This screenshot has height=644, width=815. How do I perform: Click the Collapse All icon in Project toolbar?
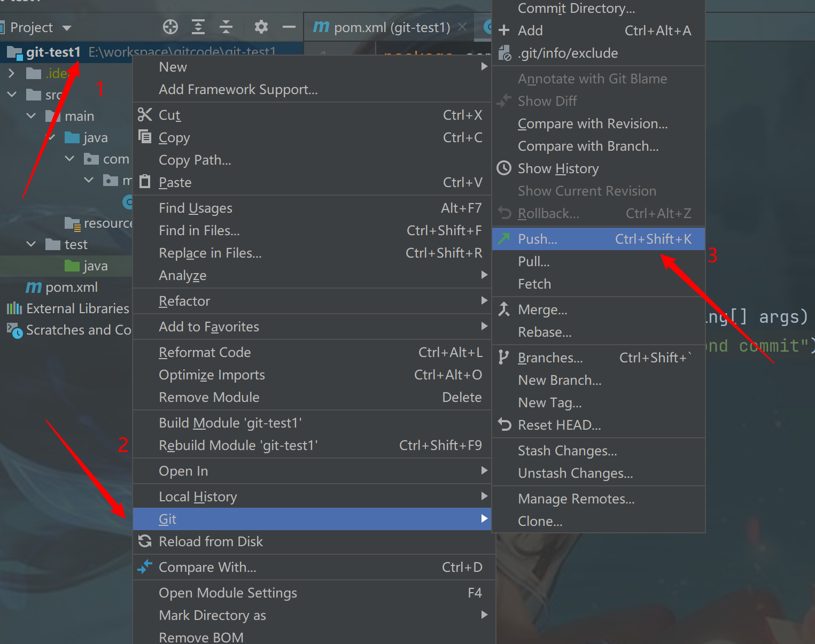click(226, 27)
